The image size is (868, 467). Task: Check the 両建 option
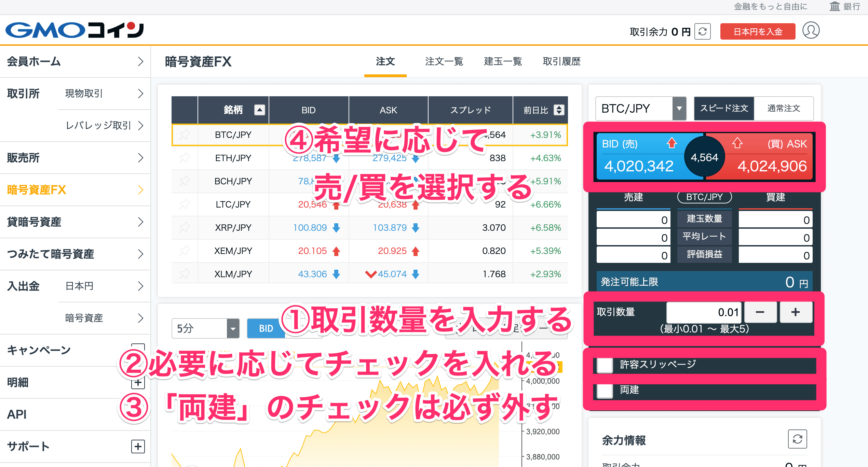click(605, 391)
